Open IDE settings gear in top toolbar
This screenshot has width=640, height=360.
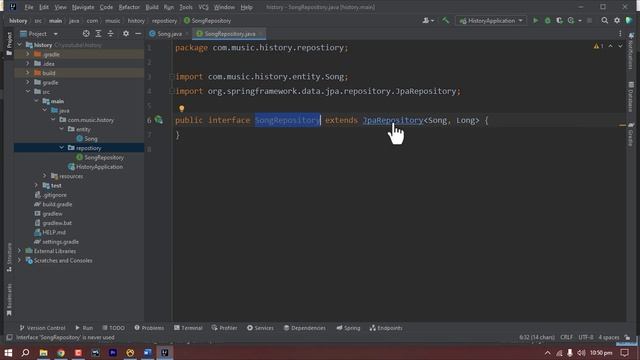click(617, 20)
